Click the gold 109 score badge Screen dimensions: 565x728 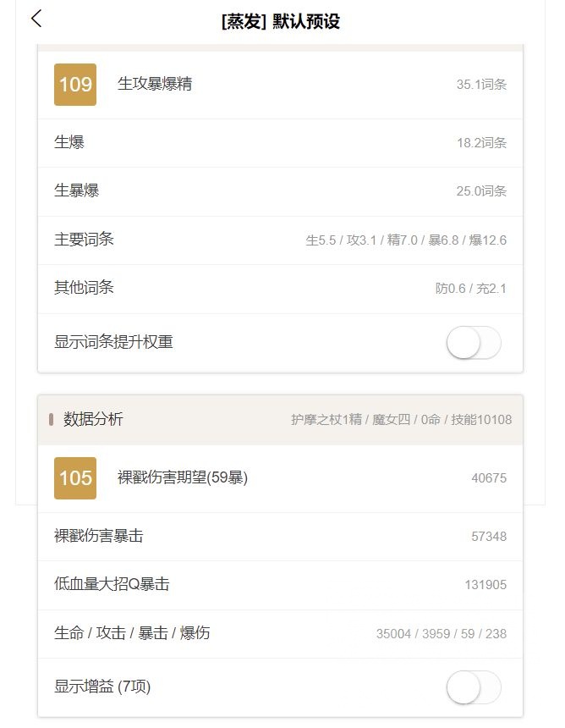click(75, 85)
